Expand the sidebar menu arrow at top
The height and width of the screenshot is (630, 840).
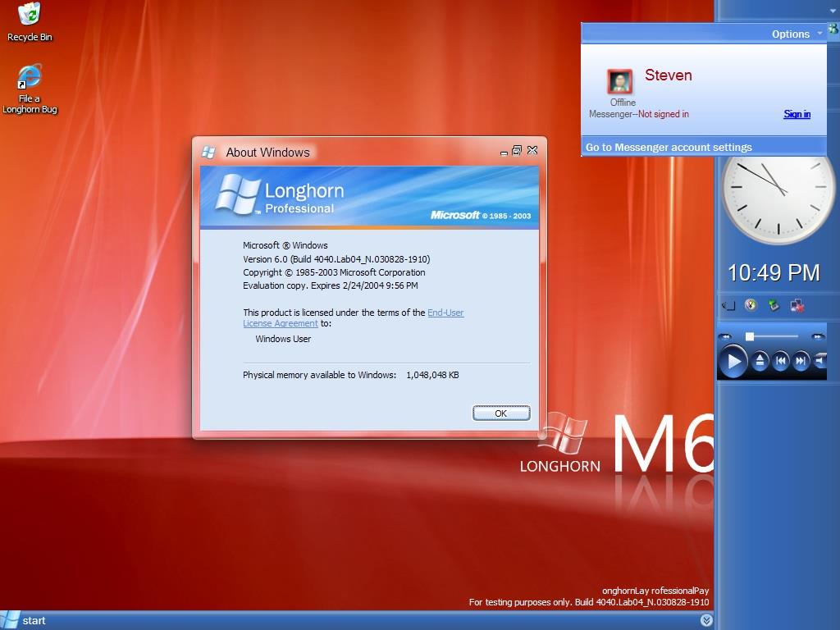click(832, 11)
